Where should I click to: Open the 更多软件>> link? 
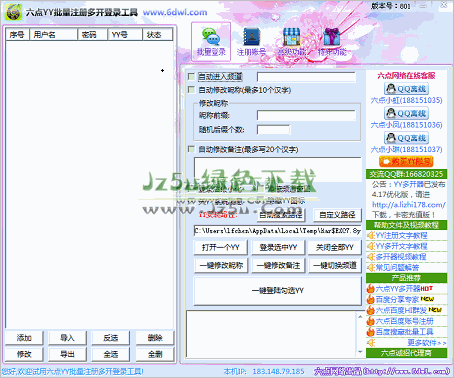coord(427,343)
